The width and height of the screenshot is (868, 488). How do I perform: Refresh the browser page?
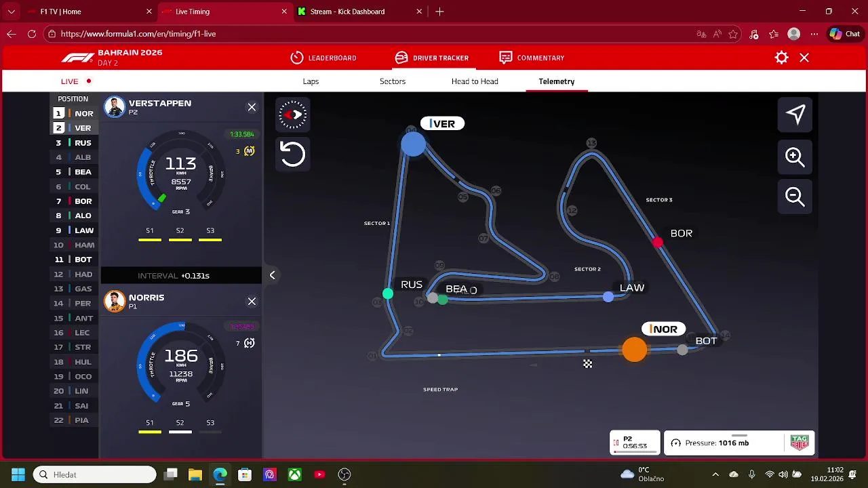[32, 34]
